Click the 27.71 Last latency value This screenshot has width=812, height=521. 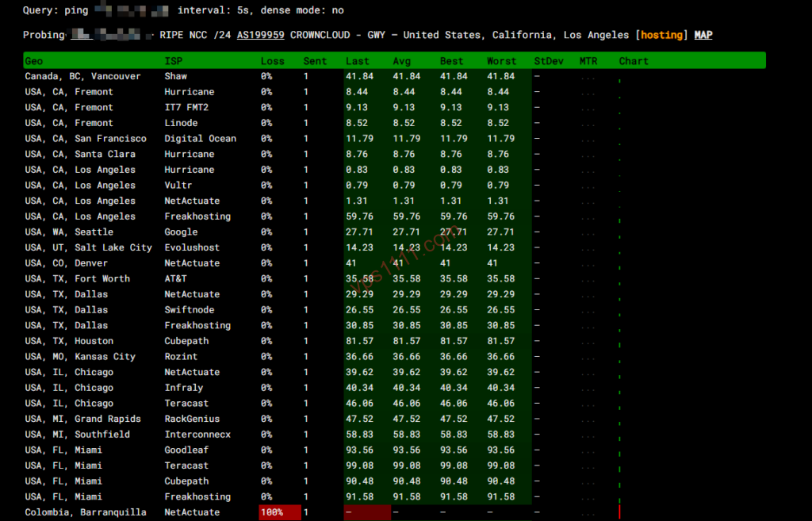[x=359, y=232]
